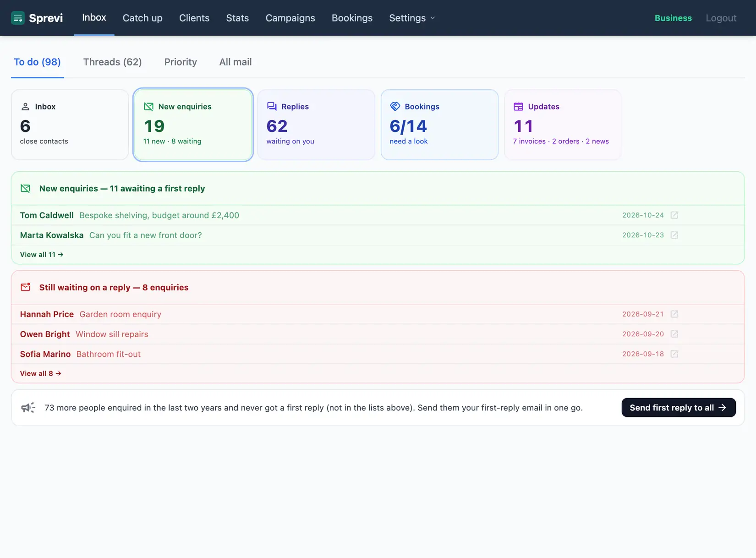Viewport: 756px width, 558px height.
Task: Select the New enquiries 19 card
Action: [193, 125]
